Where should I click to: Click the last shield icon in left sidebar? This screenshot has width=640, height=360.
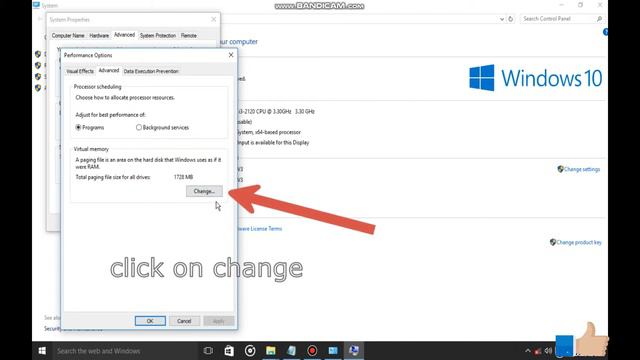pyautogui.click(x=38, y=88)
